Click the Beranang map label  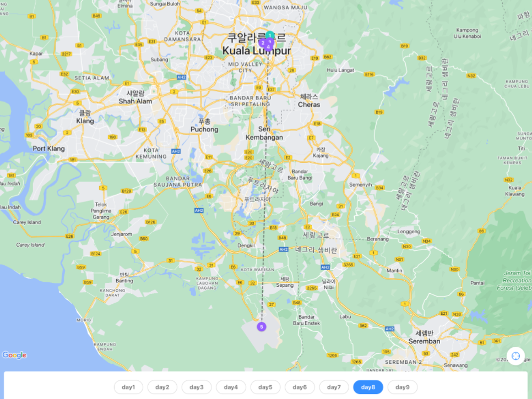click(x=378, y=239)
